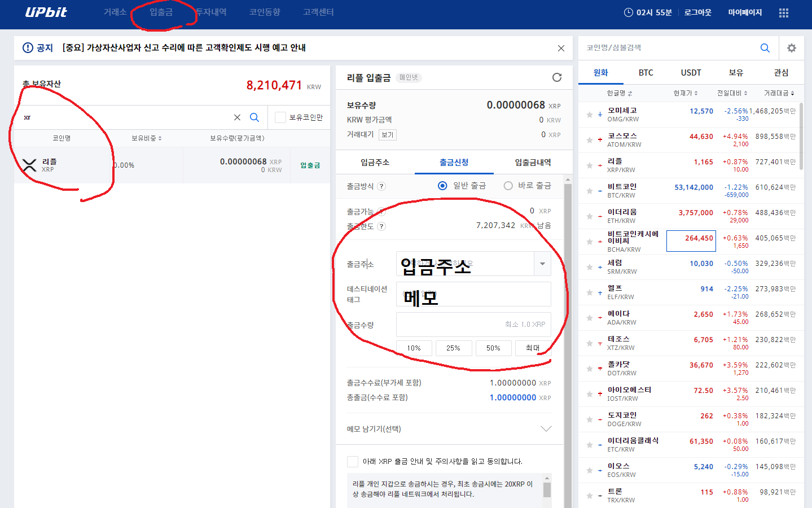Star the 엘프 ELF/KRW row

click(x=590, y=292)
